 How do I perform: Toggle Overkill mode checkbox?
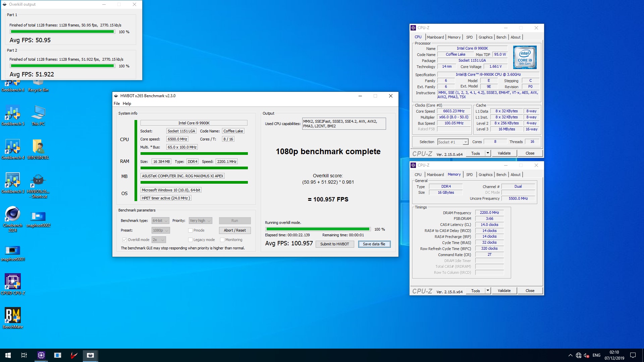point(124,240)
